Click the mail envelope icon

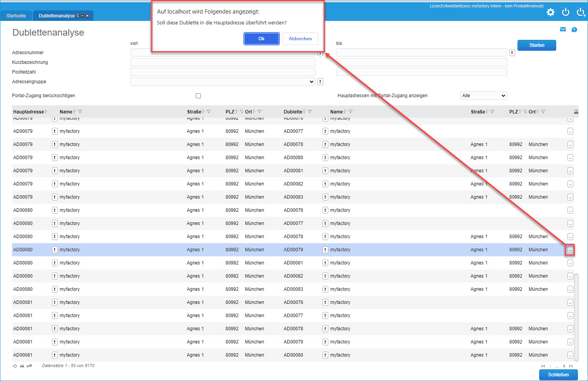pos(563,29)
